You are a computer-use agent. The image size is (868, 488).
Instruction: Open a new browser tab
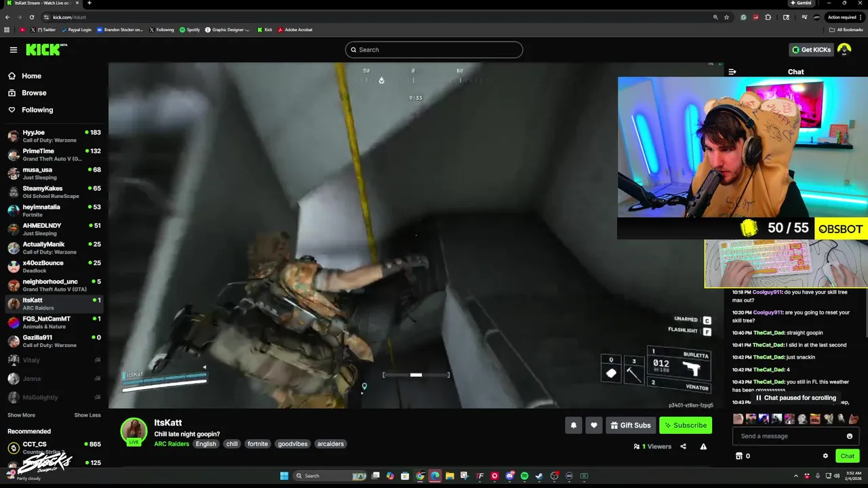(x=89, y=3)
